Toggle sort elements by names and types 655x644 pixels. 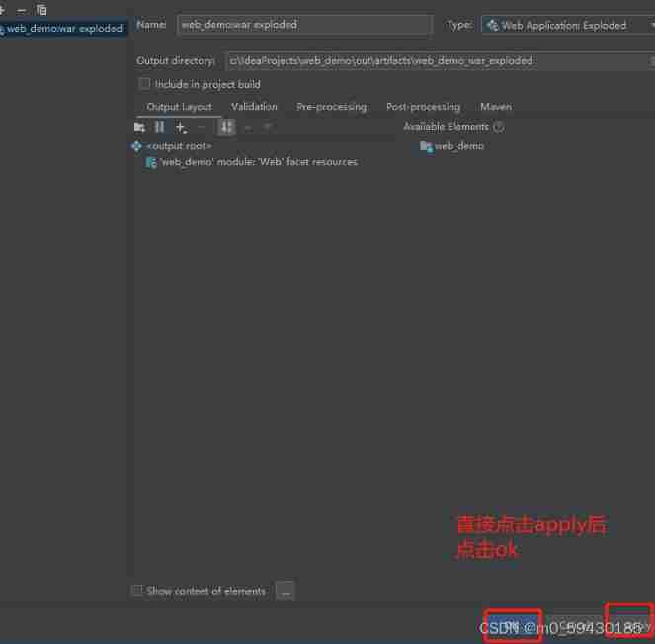[226, 127]
